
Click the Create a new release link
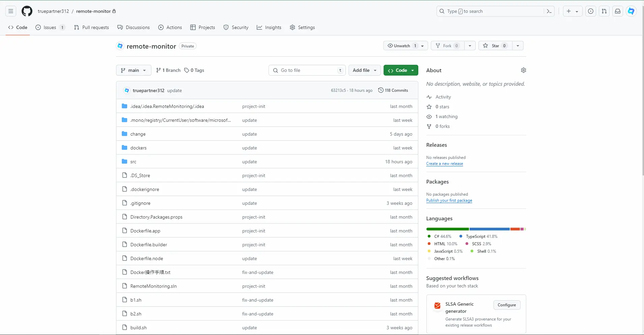pyautogui.click(x=444, y=164)
